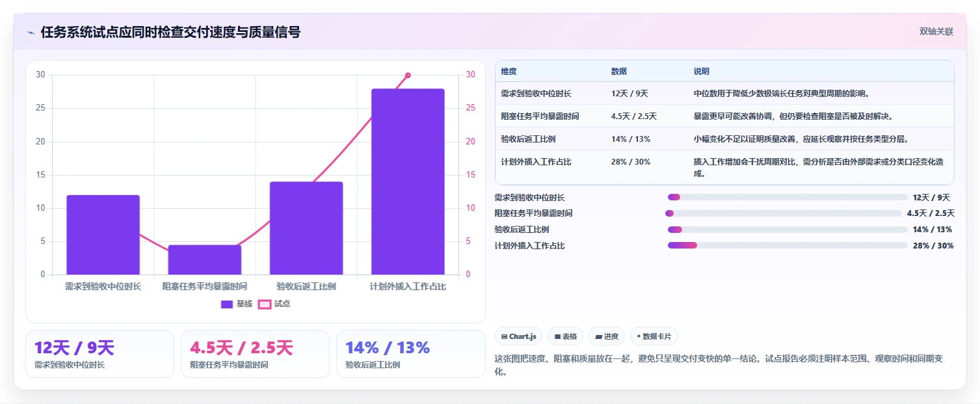The height and width of the screenshot is (404, 980).
Task: Click the 14% / 13% progress bar value
Action: click(933, 230)
